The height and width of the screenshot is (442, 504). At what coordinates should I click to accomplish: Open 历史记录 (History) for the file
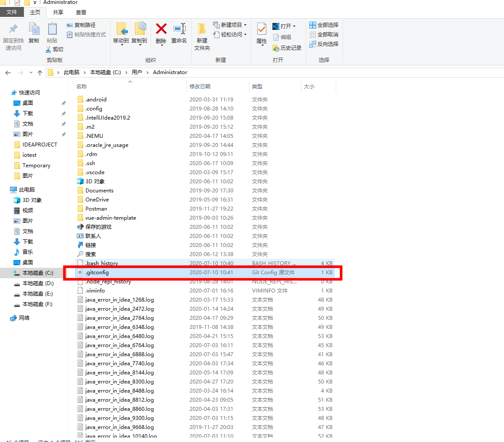(287, 48)
